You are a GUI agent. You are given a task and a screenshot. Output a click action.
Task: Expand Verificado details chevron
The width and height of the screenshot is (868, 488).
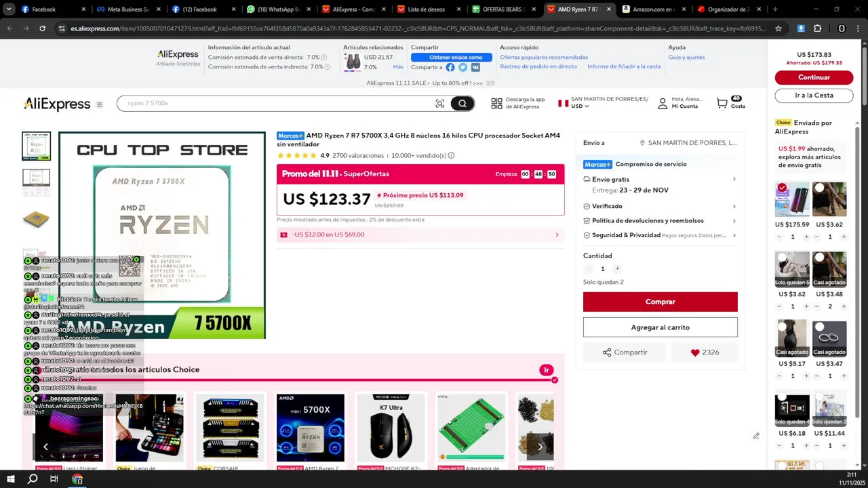pyautogui.click(x=734, y=206)
